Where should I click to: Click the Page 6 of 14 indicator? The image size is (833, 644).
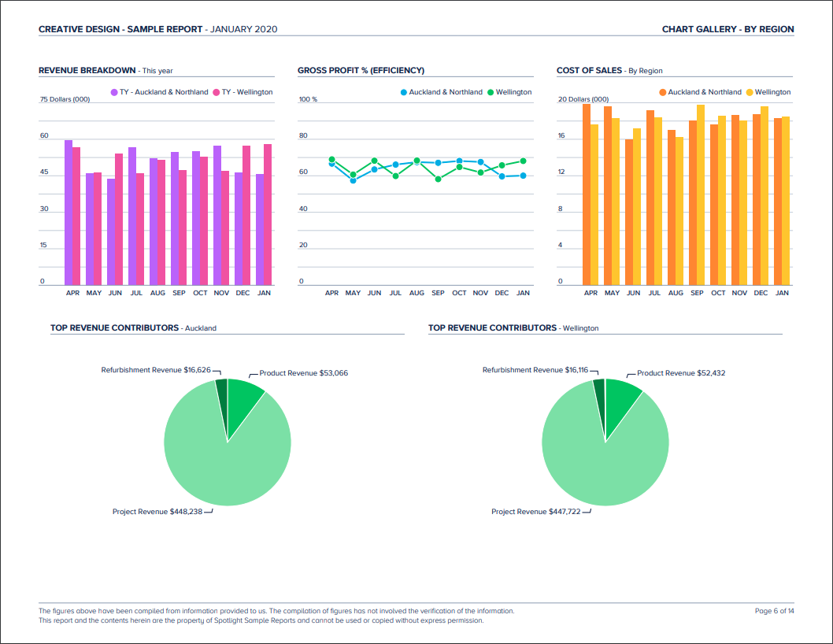(774, 610)
